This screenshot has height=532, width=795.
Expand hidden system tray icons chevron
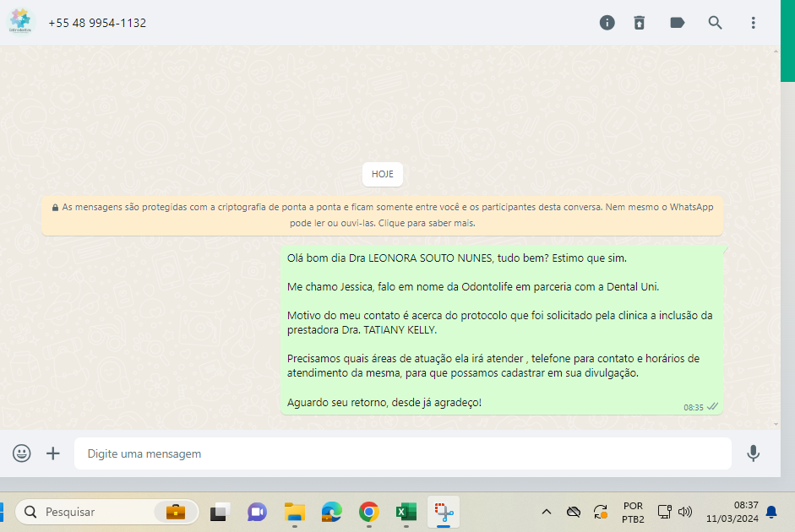[x=547, y=513]
